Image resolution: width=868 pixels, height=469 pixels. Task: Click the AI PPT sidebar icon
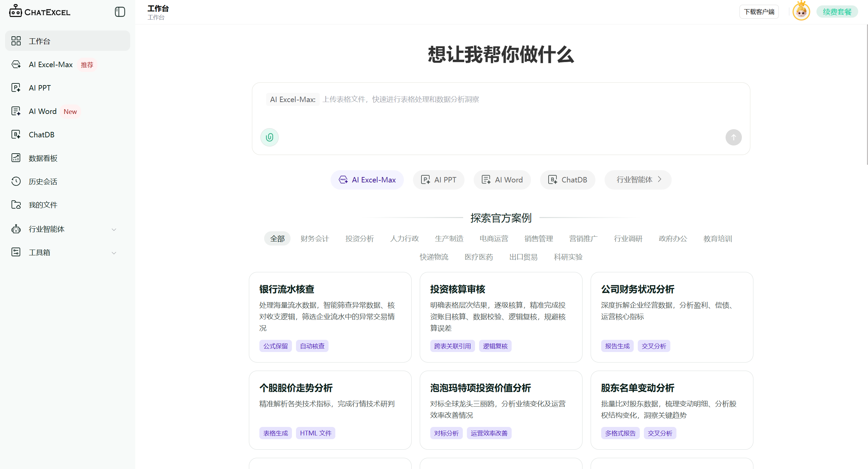[x=16, y=88]
